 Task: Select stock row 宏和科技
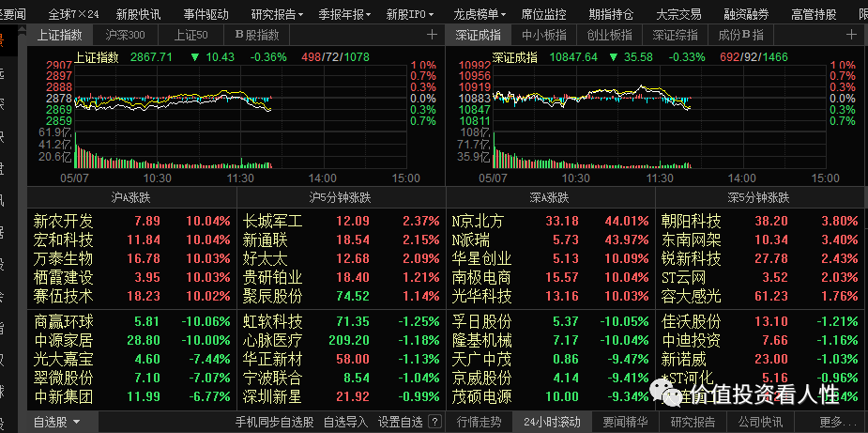point(131,240)
